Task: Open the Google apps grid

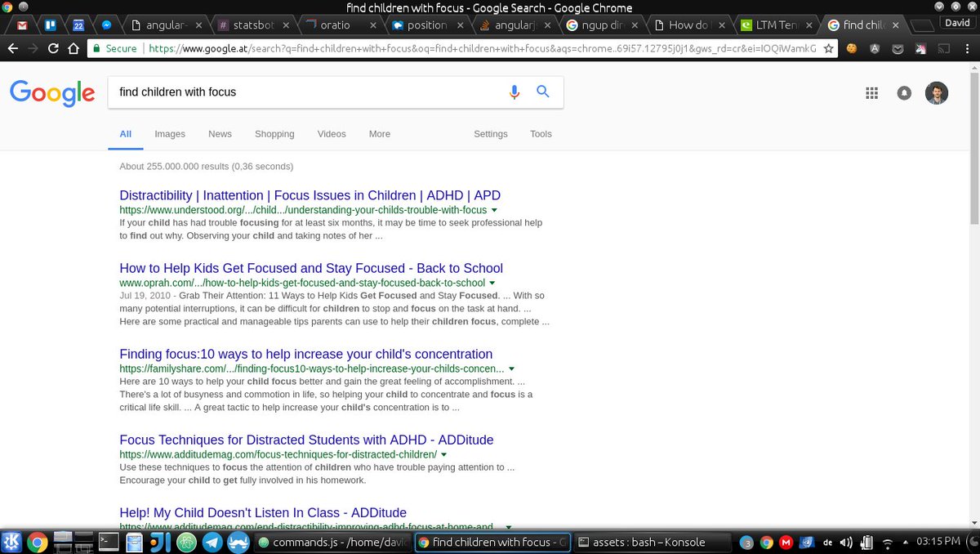Action: pyautogui.click(x=871, y=93)
